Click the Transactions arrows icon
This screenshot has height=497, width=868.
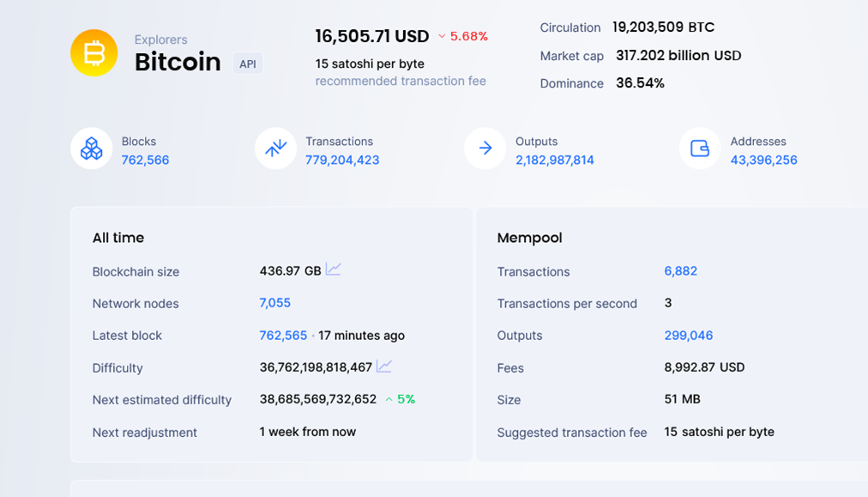[x=275, y=148]
